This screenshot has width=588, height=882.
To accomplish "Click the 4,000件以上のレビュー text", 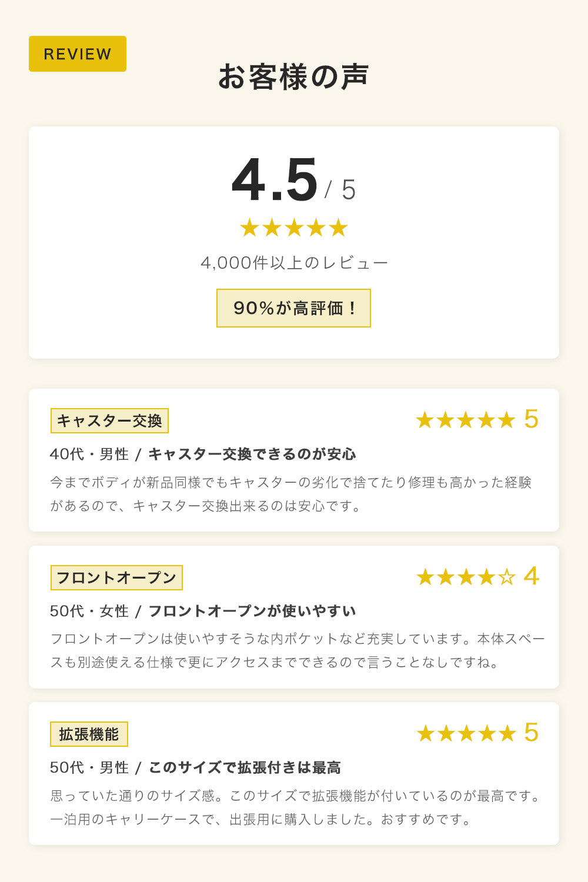I will pos(294,262).
